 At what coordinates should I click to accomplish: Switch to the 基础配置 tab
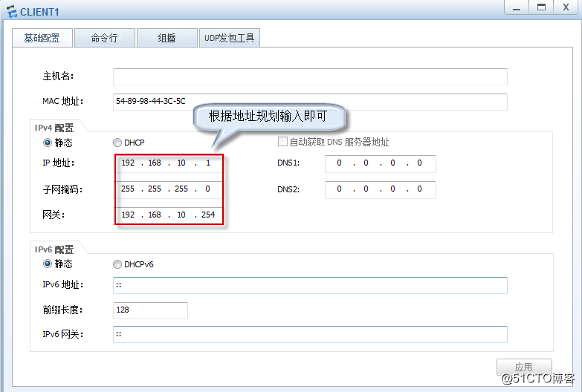[x=42, y=38]
